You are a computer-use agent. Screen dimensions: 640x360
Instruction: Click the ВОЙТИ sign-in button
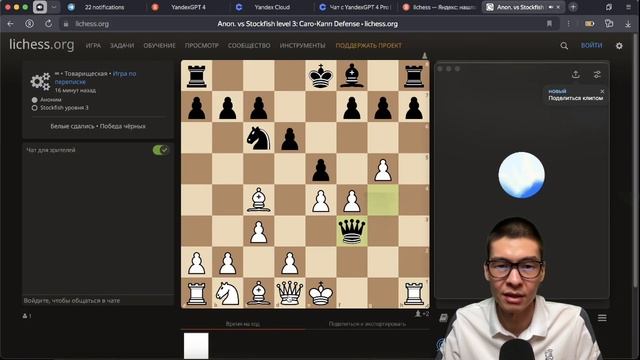click(x=591, y=45)
